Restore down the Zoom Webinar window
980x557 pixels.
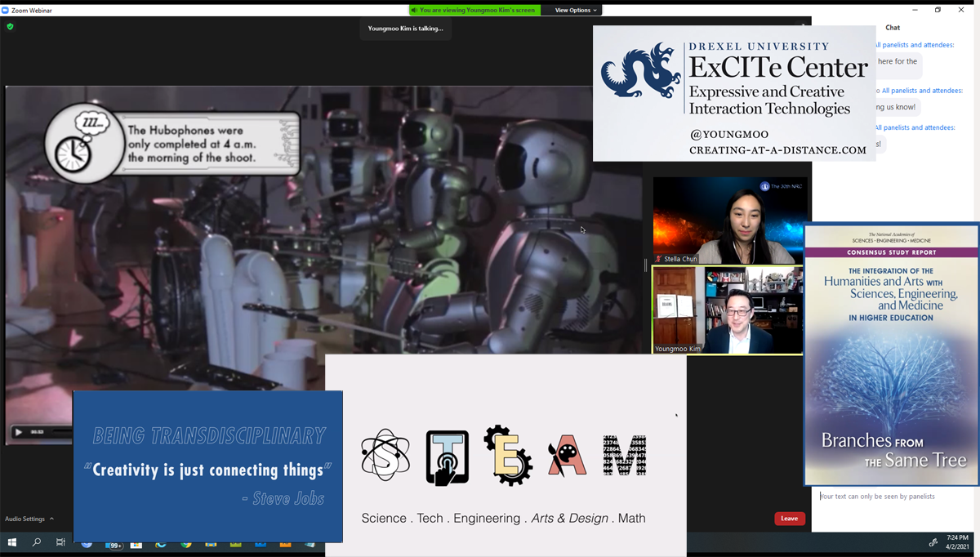938,10
